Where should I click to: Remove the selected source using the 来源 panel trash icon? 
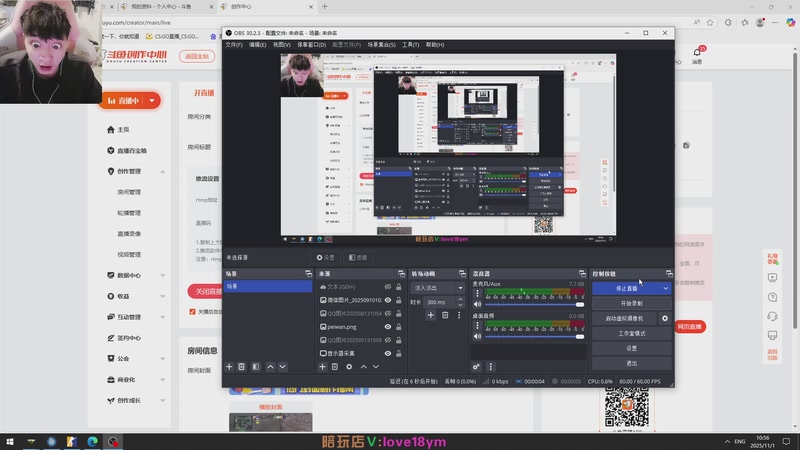tap(335, 367)
